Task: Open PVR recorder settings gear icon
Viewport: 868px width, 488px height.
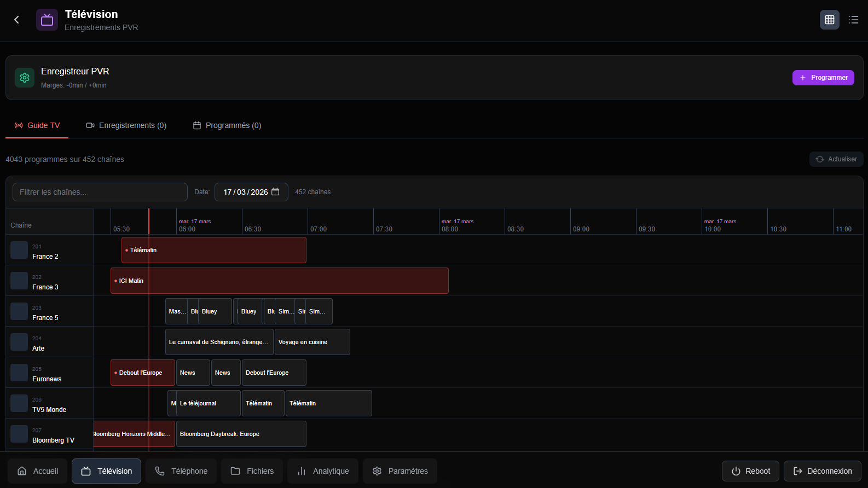Action: point(25,78)
